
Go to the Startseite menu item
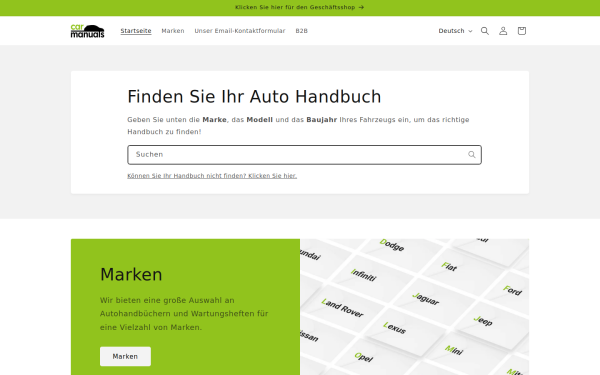tap(136, 31)
